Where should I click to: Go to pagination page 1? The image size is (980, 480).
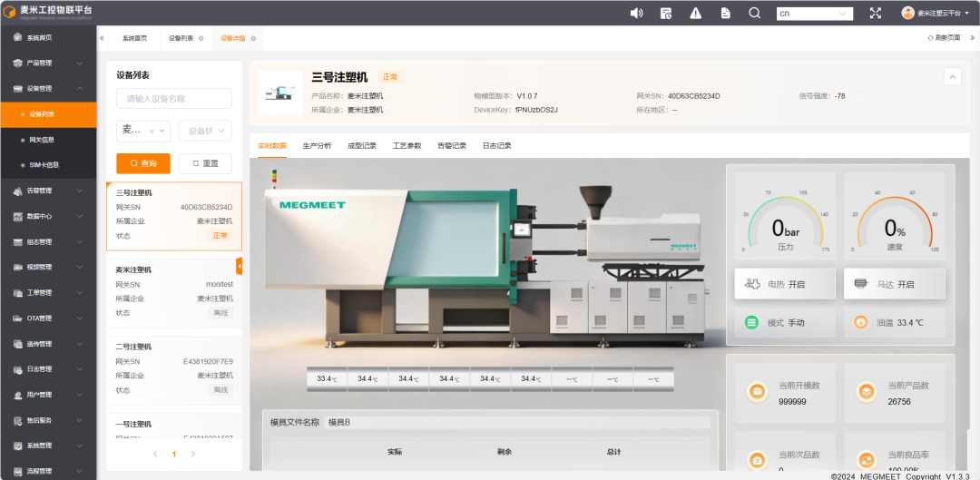[174, 455]
